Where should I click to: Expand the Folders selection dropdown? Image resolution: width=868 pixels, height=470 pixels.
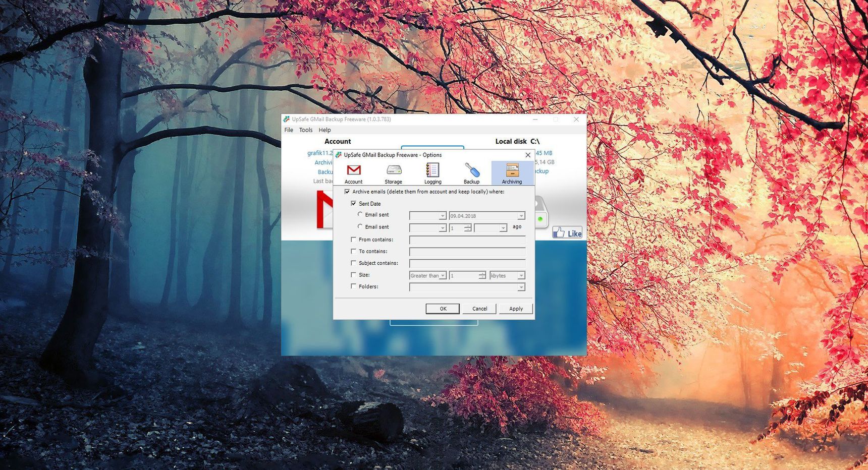(x=521, y=287)
